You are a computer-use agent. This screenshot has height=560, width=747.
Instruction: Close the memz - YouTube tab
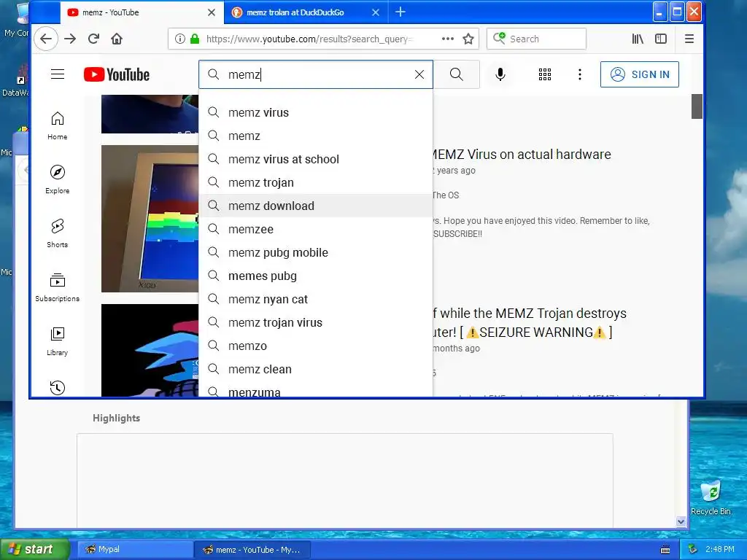pyautogui.click(x=212, y=12)
